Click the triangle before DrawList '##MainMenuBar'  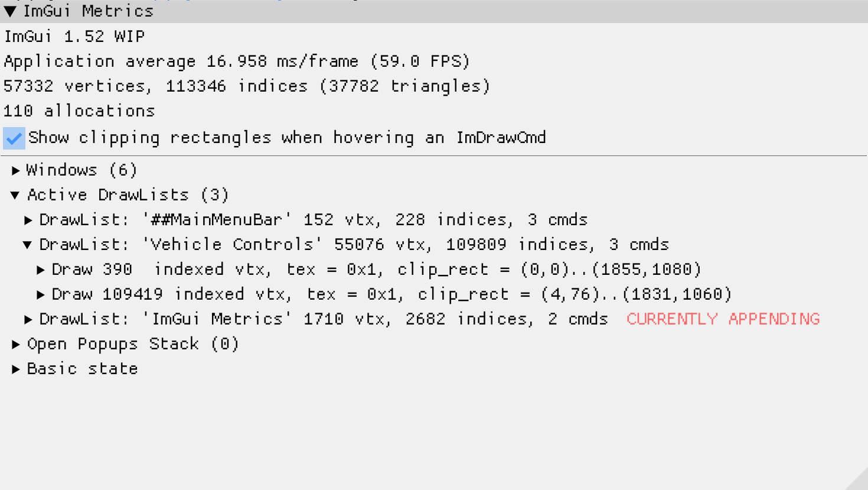tap(28, 219)
